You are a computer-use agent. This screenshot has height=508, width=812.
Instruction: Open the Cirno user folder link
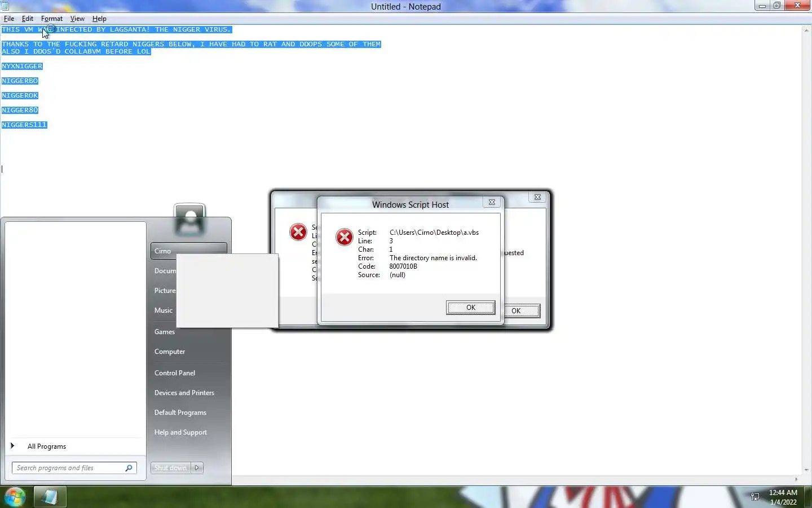coord(188,251)
